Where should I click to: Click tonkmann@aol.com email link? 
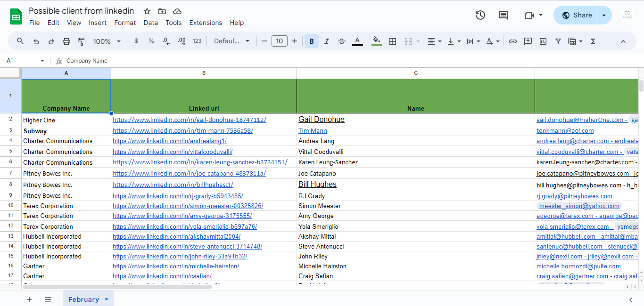pos(565,131)
